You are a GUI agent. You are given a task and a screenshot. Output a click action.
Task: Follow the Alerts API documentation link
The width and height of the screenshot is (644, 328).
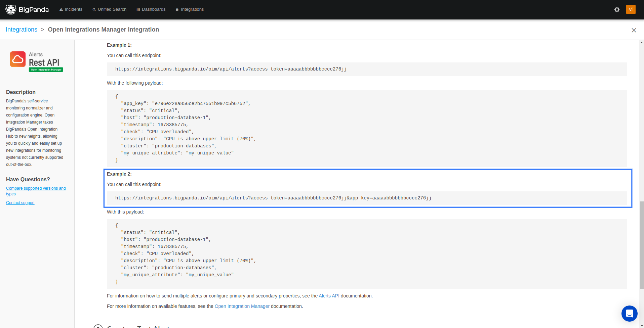click(329, 296)
